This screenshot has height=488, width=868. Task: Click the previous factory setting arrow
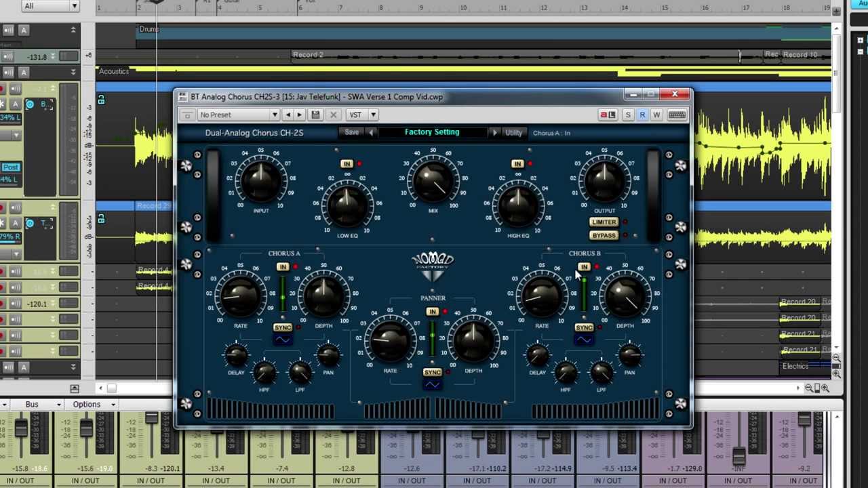(x=371, y=133)
